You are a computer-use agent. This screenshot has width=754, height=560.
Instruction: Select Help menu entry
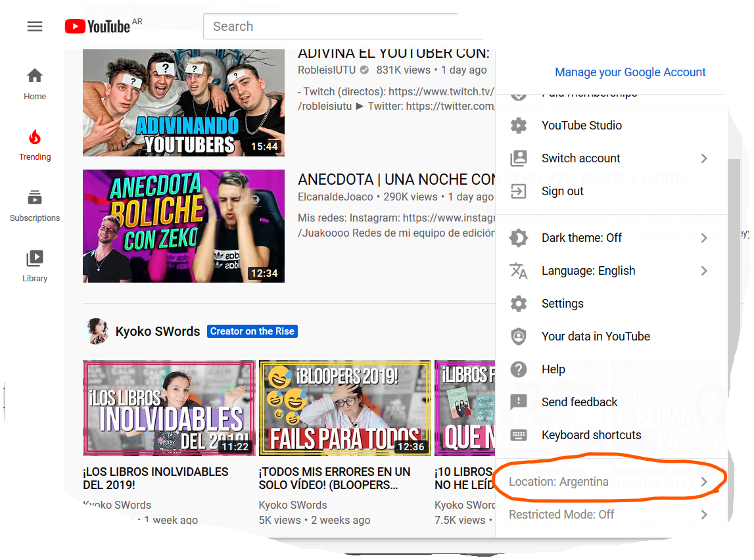click(611, 369)
